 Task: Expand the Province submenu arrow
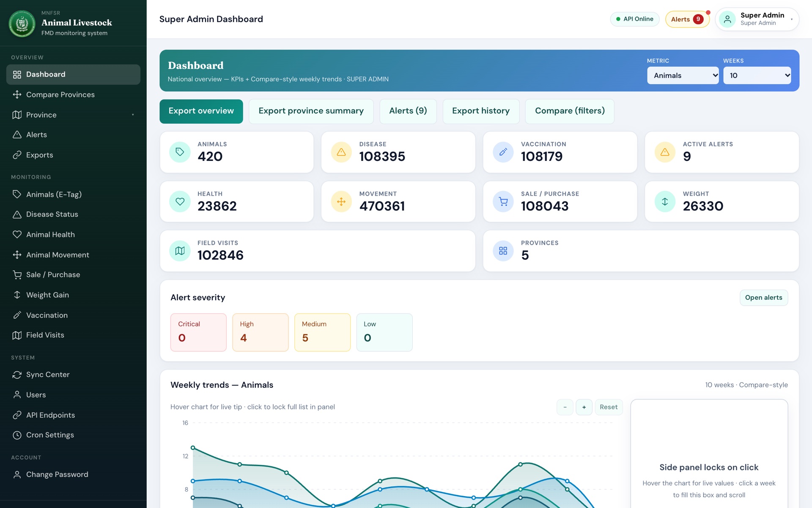pos(133,115)
